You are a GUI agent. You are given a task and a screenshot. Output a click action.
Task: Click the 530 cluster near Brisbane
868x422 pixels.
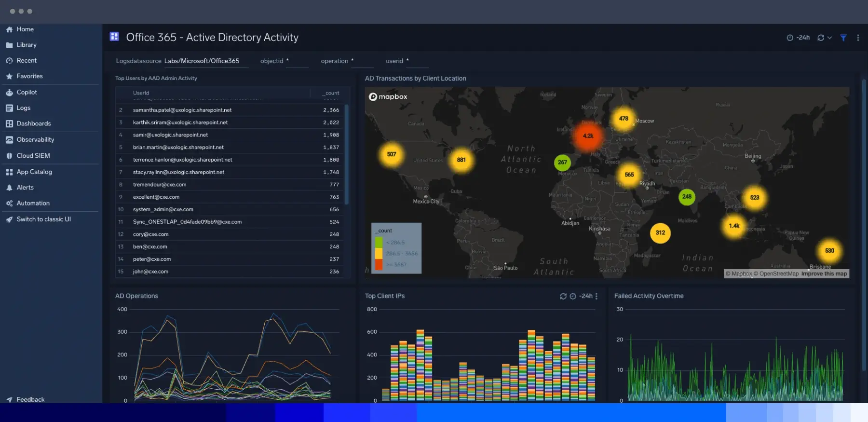coord(829,251)
